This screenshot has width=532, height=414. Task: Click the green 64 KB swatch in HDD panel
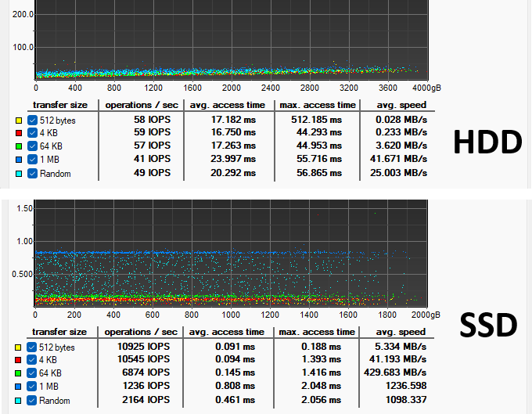point(19,146)
